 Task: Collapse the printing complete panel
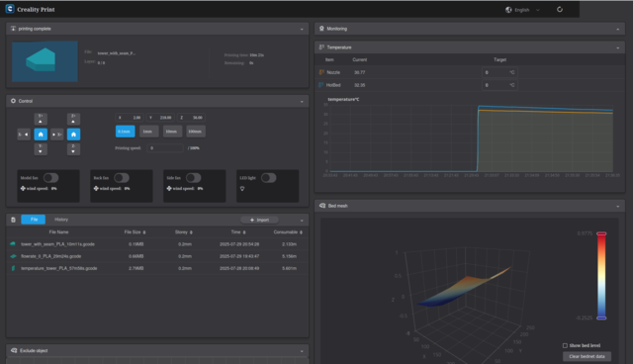[302, 29]
